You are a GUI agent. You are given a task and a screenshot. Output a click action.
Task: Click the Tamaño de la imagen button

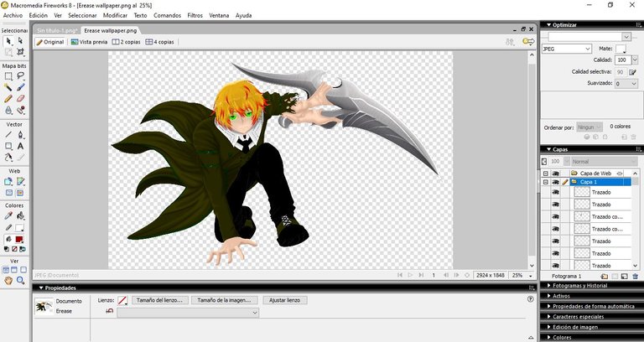[x=224, y=300]
